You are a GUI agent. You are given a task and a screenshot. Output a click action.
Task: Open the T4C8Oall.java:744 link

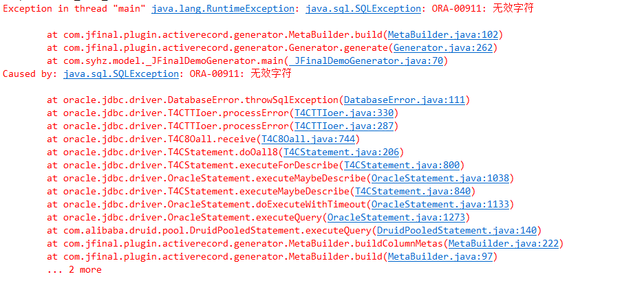[x=308, y=139]
